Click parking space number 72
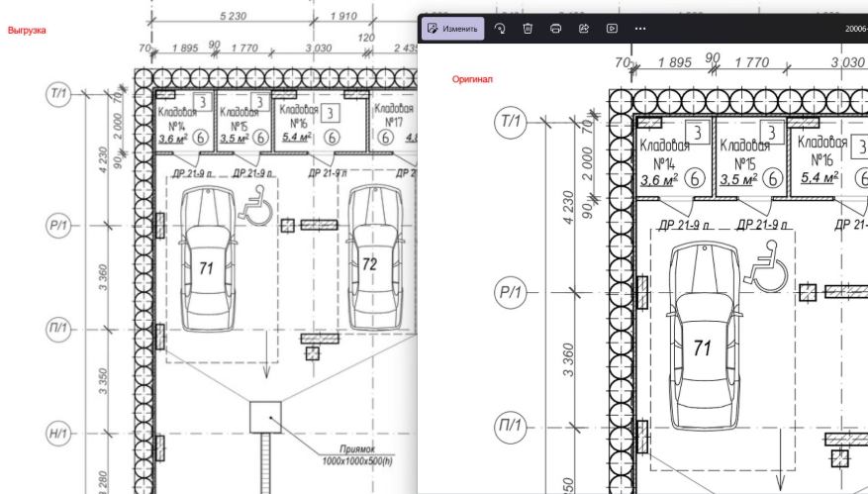Image resolution: width=868 pixels, height=494 pixels. [x=369, y=264]
